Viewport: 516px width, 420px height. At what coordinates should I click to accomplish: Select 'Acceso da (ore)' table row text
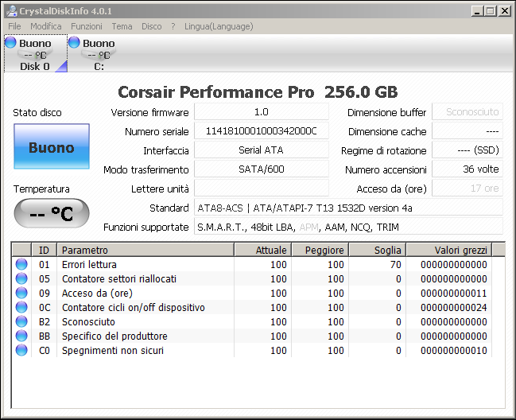point(97,293)
